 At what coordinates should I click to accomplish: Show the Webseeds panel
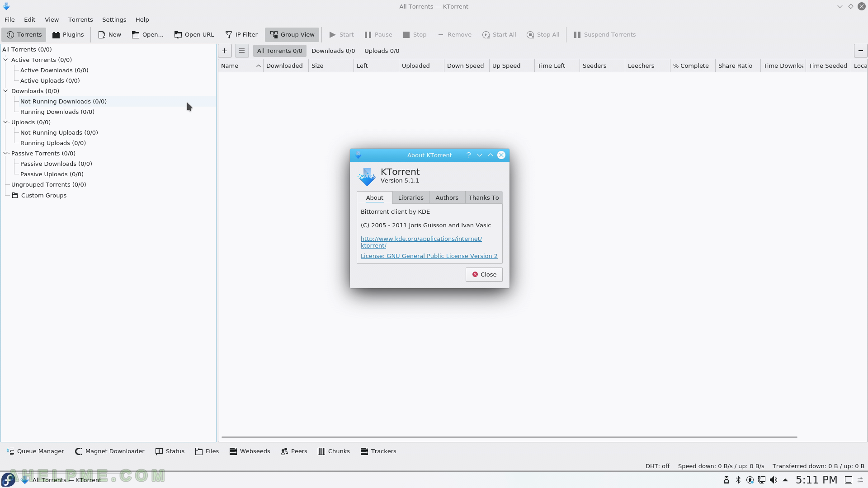tap(250, 451)
